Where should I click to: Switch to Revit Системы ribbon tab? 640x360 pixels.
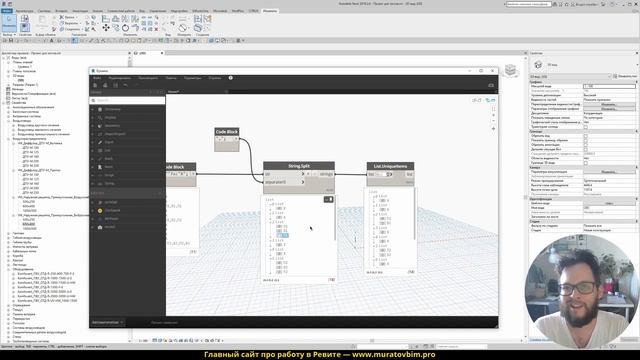44,11
